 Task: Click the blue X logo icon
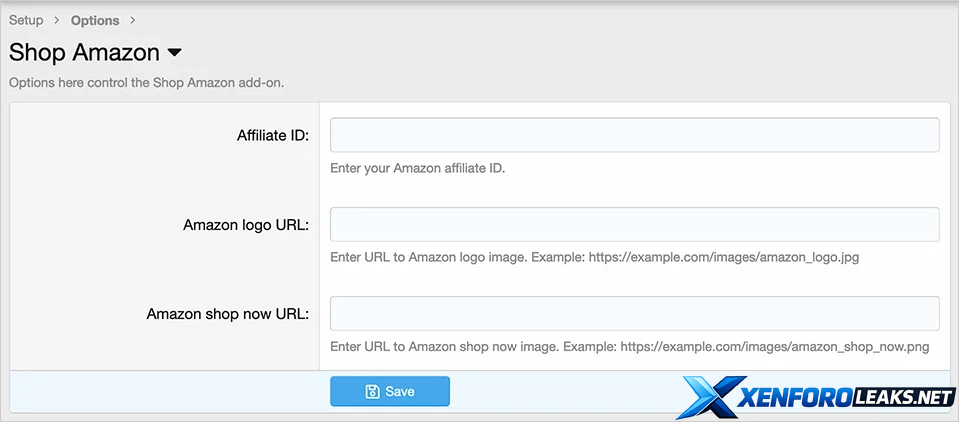709,397
